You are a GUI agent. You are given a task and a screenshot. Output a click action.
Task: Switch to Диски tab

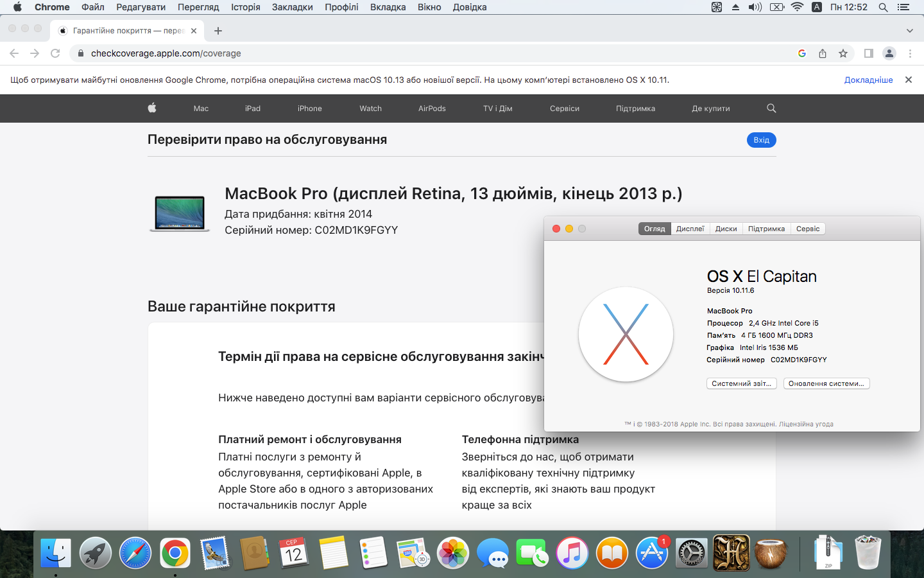tap(726, 229)
